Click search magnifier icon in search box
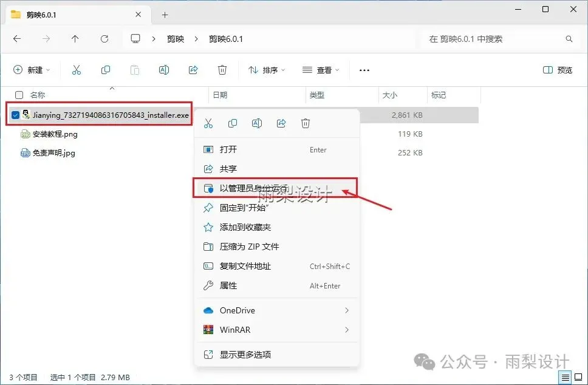Screen dimensions: 588x385 point(569,39)
